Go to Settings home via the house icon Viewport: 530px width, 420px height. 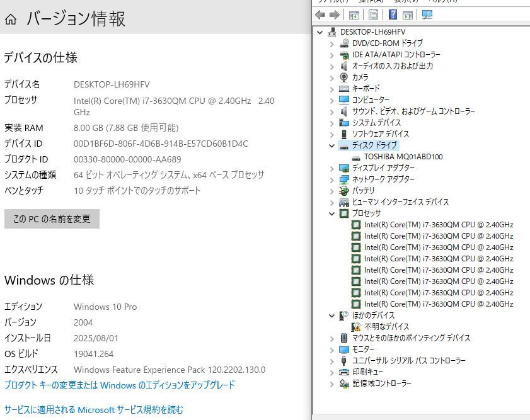tap(11, 19)
